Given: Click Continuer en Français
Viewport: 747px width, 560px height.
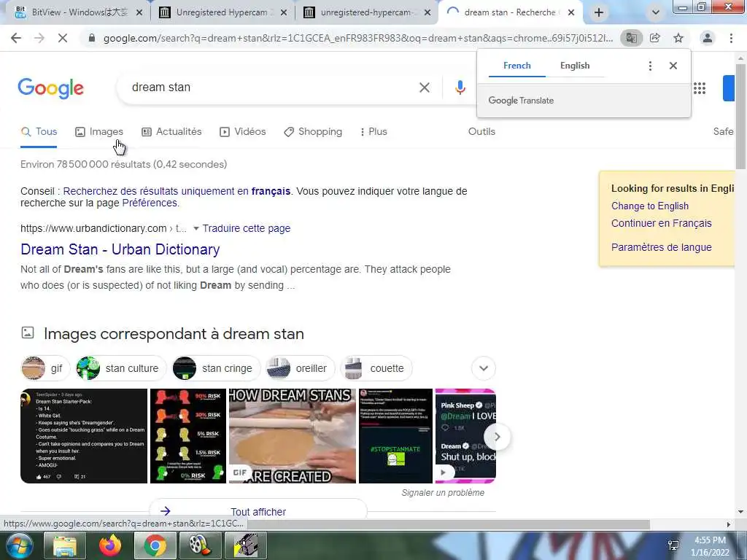Looking at the screenshot, I should pyautogui.click(x=661, y=223).
